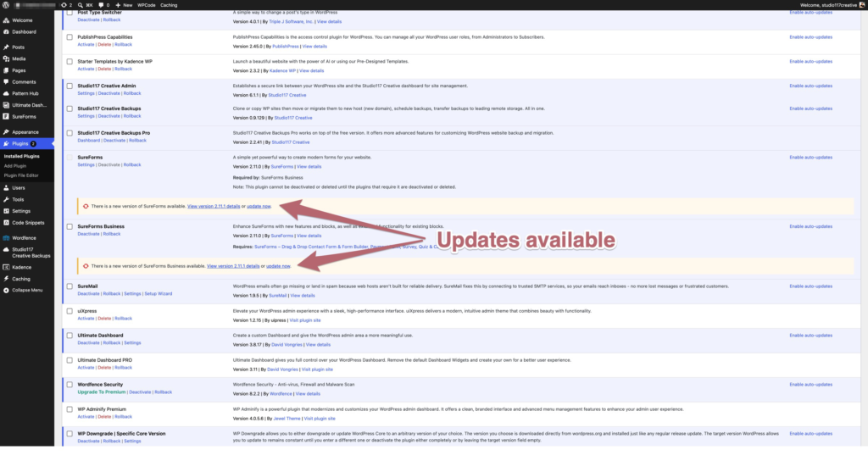Tick the Starter Templates by Kadence WP checkbox
The height and width of the screenshot is (461, 868).
70,62
